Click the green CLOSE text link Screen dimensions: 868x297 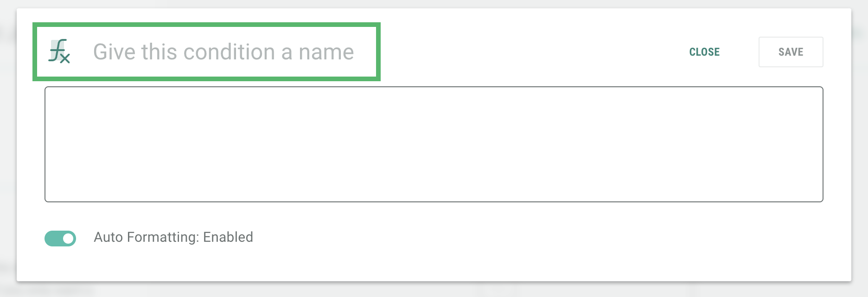(704, 52)
